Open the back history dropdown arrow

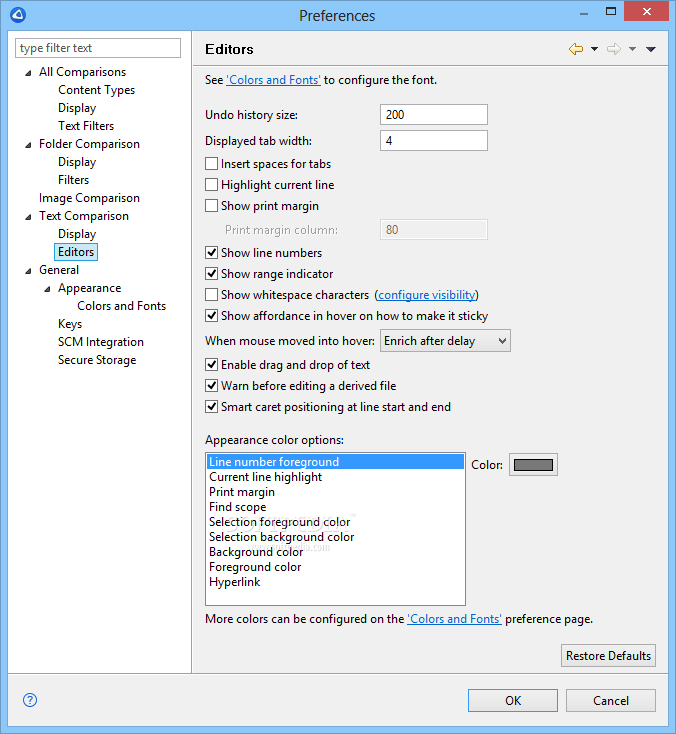click(x=594, y=49)
